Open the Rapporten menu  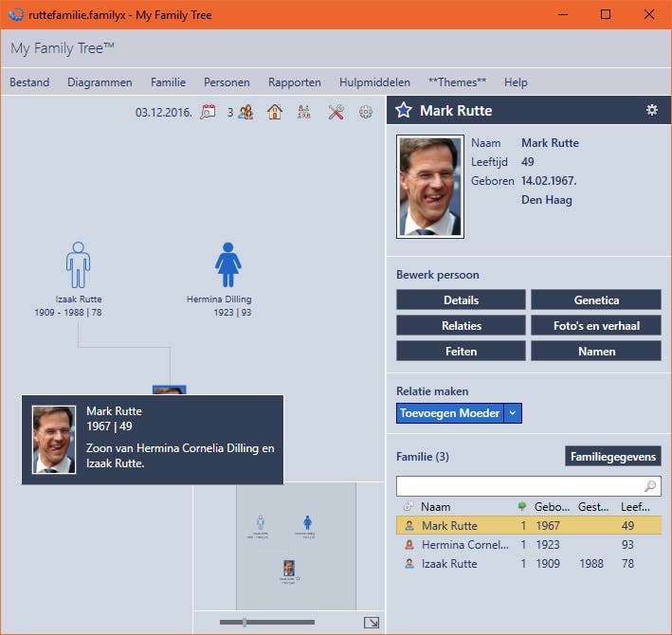point(295,82)
